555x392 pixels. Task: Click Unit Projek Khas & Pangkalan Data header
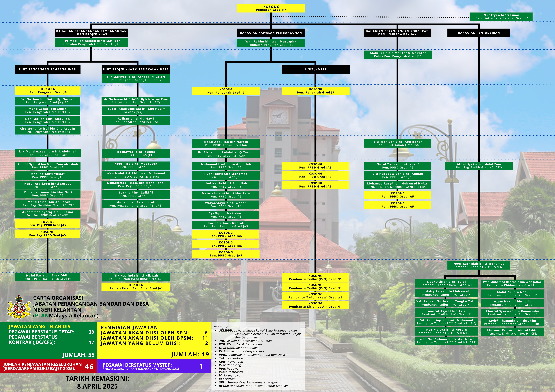point(136,69)
